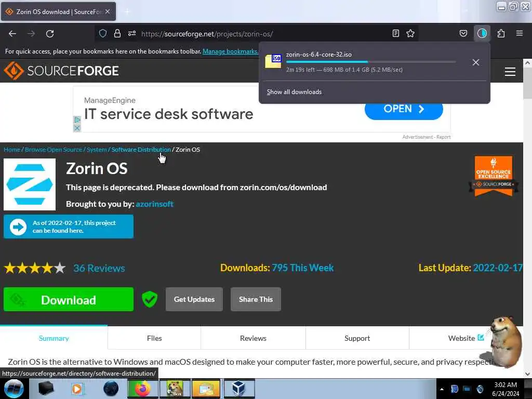Go to Home breadcrumb link
Viewport: 532px width, 399px height.
[x=12, y=150]
